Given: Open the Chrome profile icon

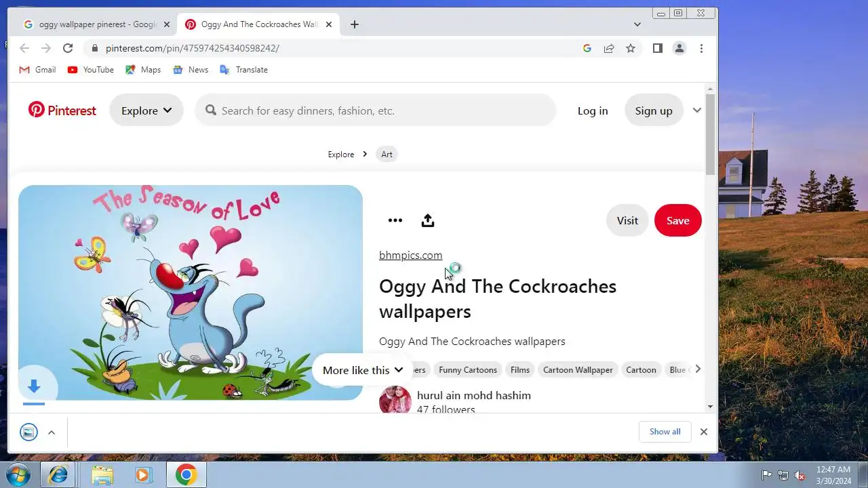Looking at the screenshot, I should pos(679,48).
